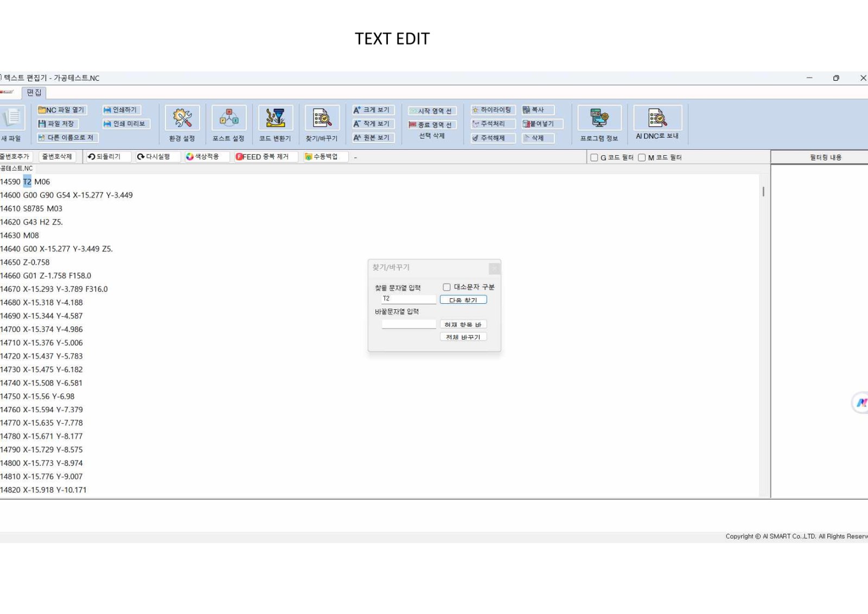The width and height of the screenshot is (868, 614).
Task: Copy with 복사 button
Action: click(537, 110)
